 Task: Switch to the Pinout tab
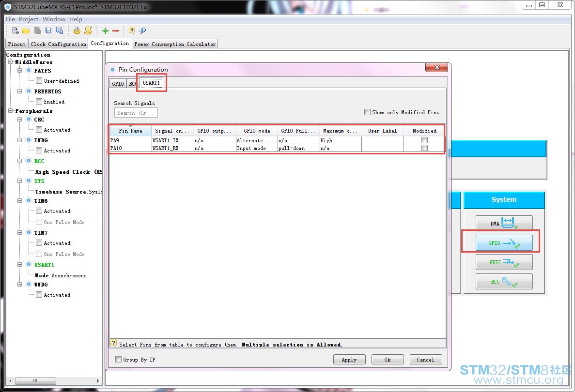point(17,44)
